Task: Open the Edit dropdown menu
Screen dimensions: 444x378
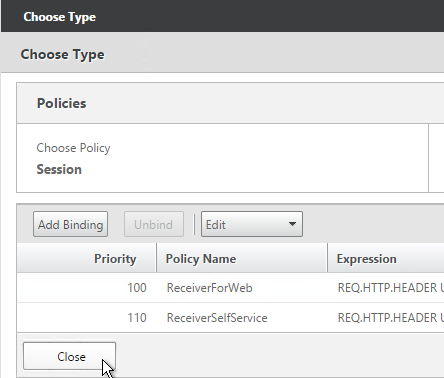Action: [252, 224]
